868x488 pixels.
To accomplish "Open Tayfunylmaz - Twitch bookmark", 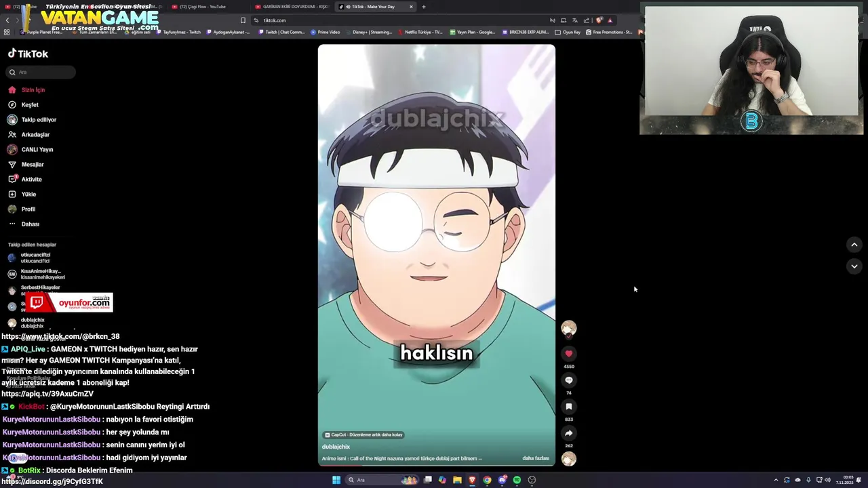I will pyautogui.click(x=179, y=32).
